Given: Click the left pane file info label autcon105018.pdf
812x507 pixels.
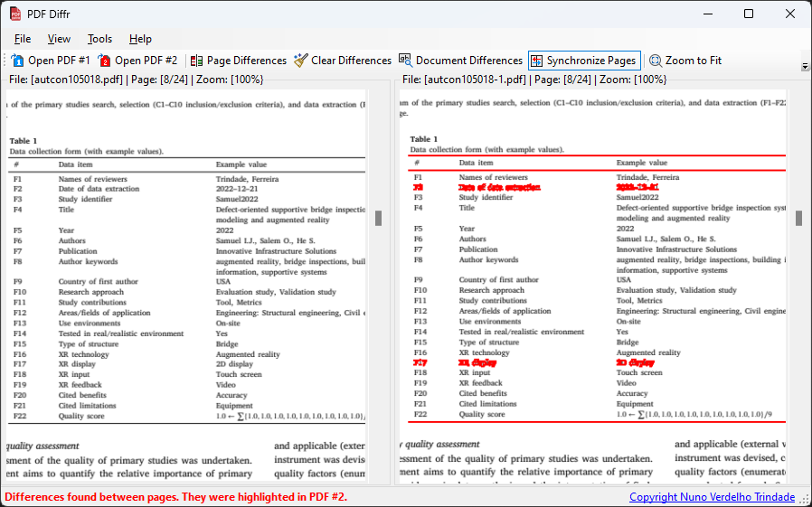Looking at the screenshot, I should tap(137, 80).
